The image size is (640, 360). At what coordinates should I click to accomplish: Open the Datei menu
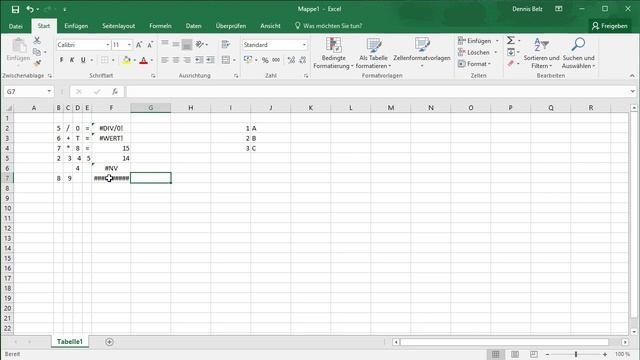coord(16,26)
